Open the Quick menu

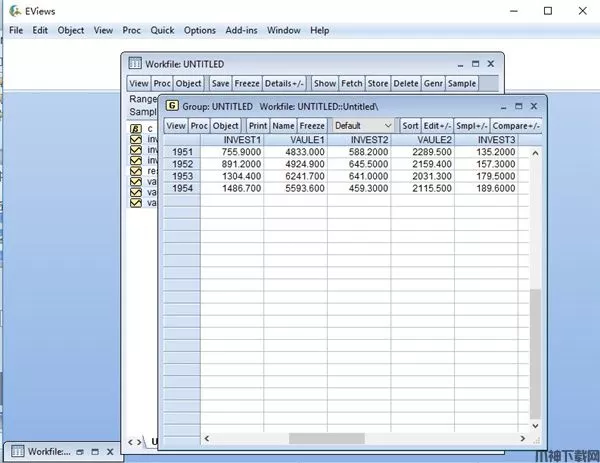coord(162,31)
